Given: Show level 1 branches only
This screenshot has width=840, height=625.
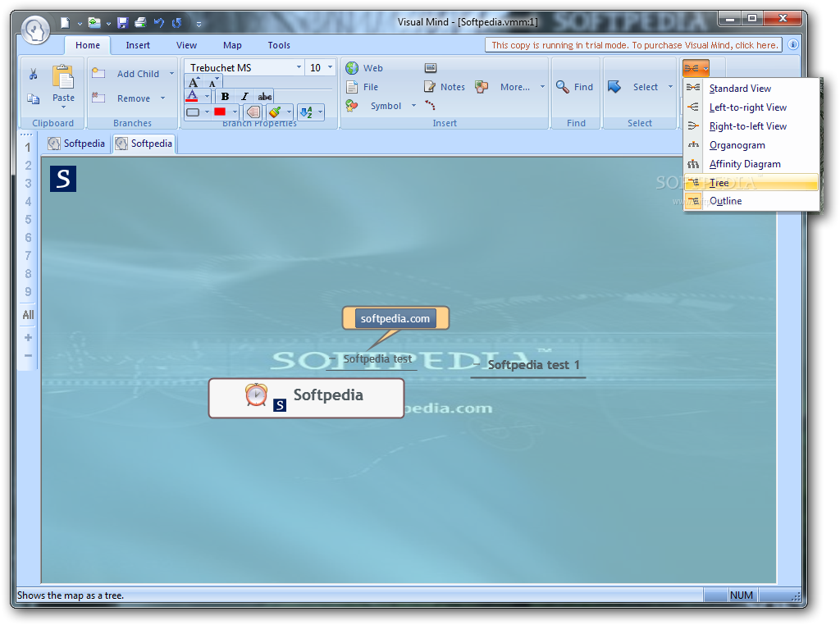Looking at the screenshot, I should point(28,148).
